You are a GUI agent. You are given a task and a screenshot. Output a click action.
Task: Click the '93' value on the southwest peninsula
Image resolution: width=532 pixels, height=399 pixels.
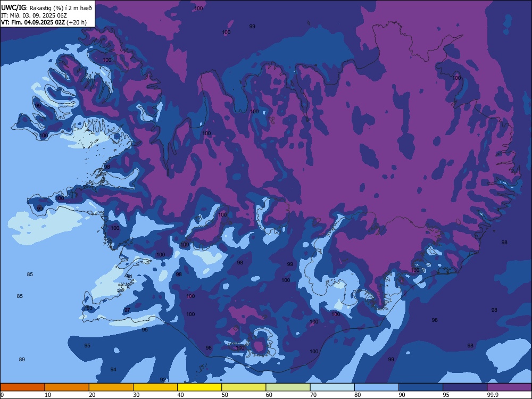point(89,307)
